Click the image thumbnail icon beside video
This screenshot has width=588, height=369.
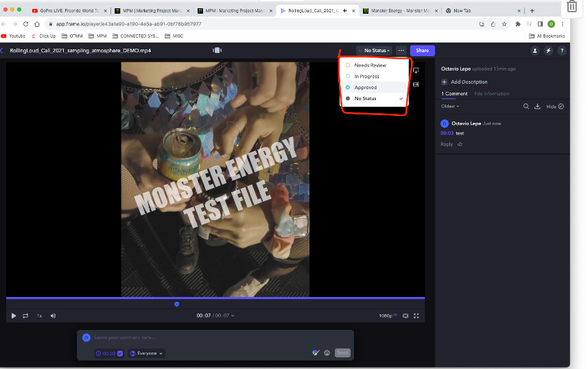[416, 84]
